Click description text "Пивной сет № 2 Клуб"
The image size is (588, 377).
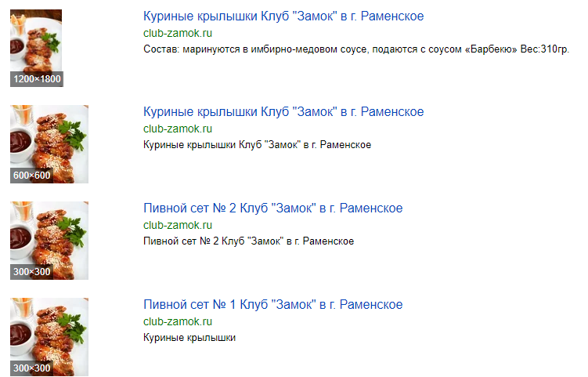[x=248, y=241]
